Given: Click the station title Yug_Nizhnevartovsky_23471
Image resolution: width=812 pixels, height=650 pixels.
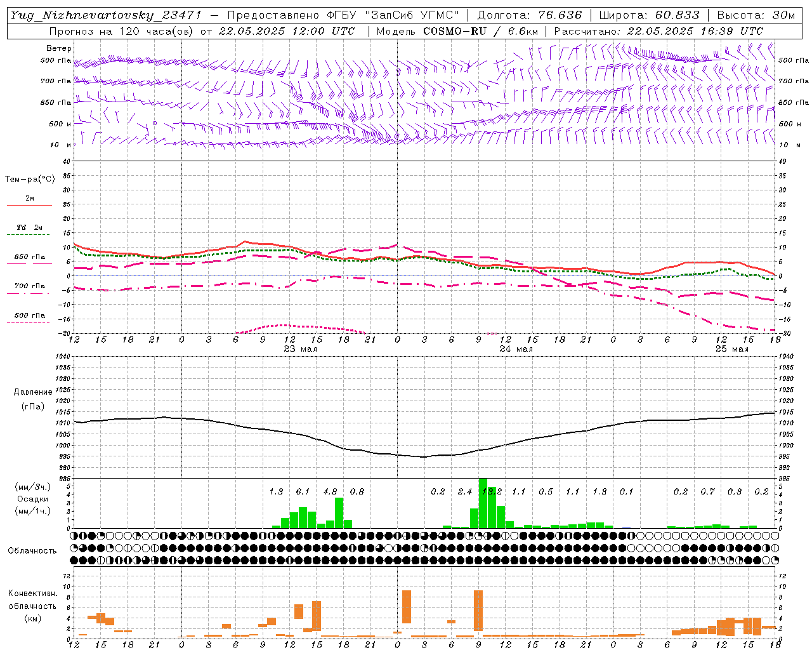Looking at the screenshot, I should pos(106,15).
